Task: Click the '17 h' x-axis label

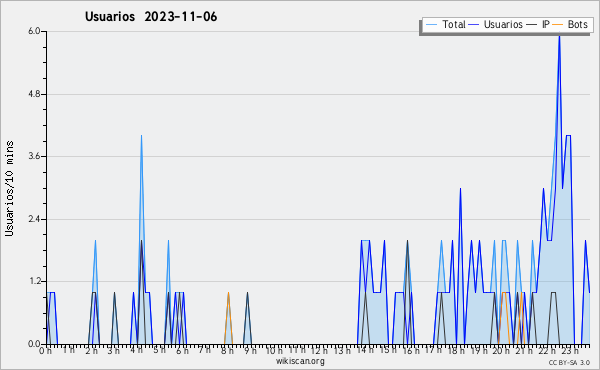Action: [433, 350]
